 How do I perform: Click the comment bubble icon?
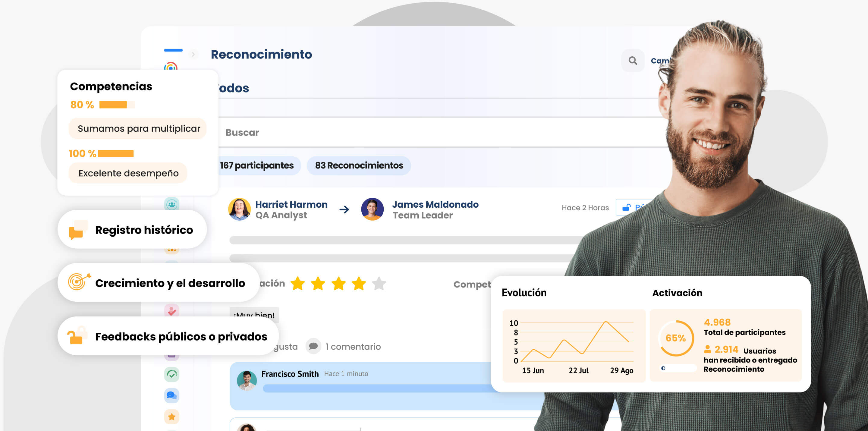coord(313,346)
